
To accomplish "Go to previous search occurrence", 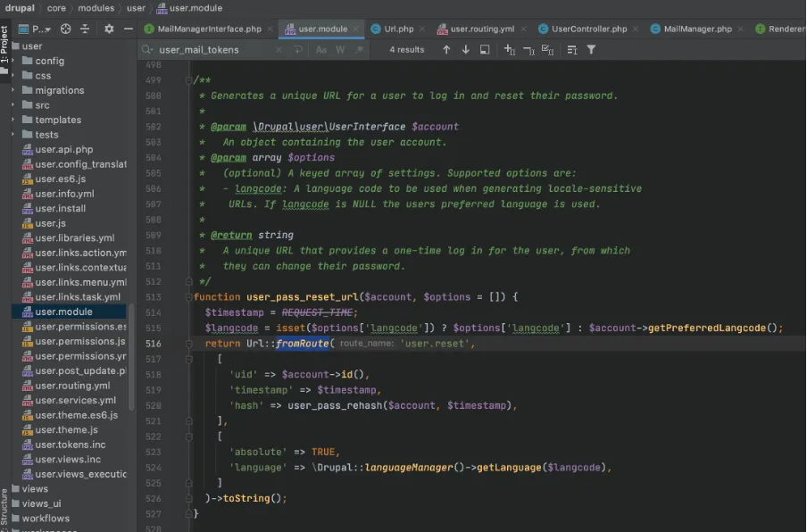I will (446, 50).
